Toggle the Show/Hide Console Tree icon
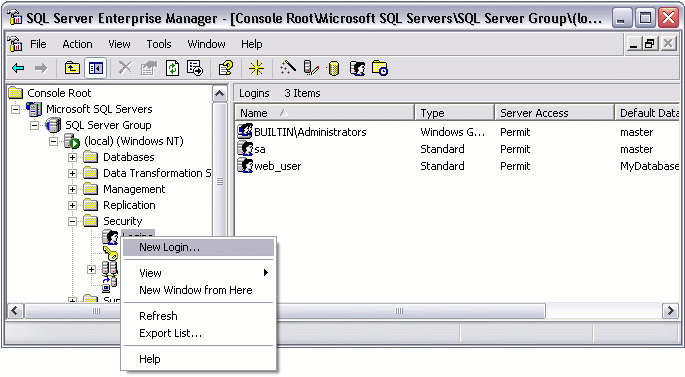The height and width of the screenshot is (377, 685). 96,68
